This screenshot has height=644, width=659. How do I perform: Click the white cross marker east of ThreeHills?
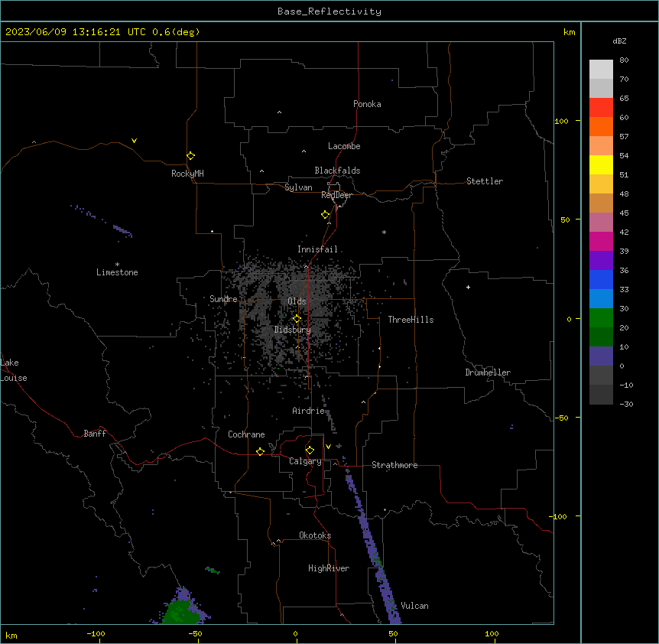point(468,287)
